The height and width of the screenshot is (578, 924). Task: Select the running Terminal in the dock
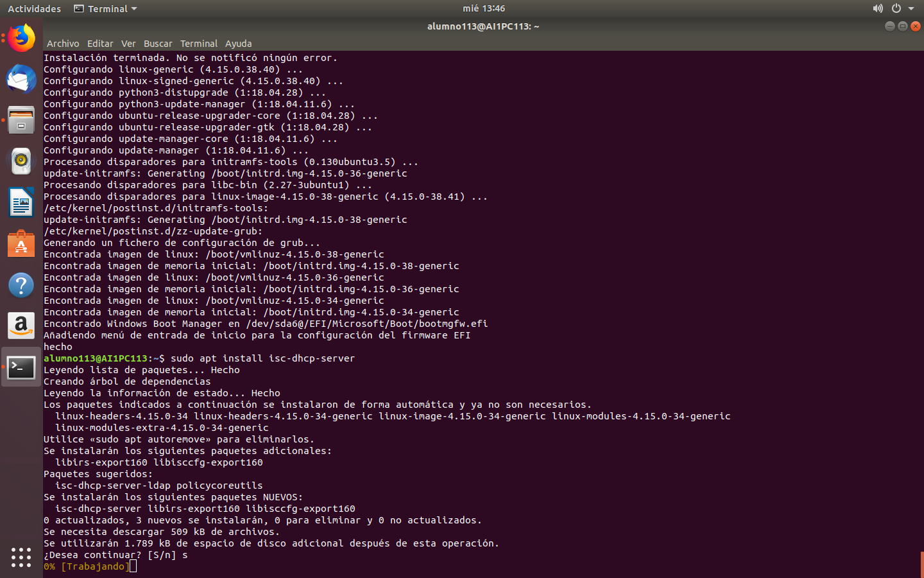pos(21,367)
